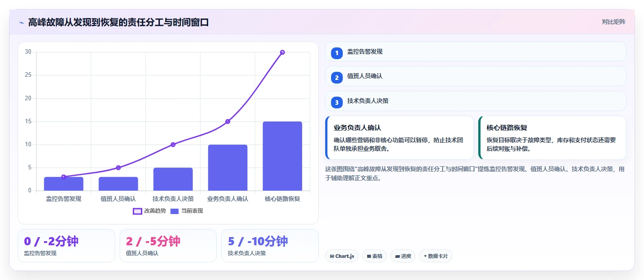Screen dimensions: 644x280
Task: Click the 表格 tag
Action: (374, 256)
